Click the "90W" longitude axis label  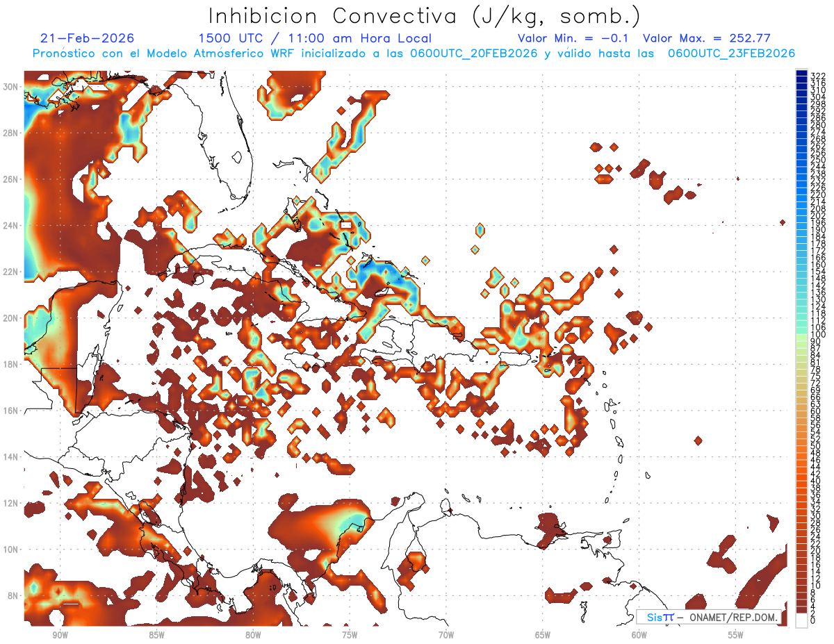(60, 635)
